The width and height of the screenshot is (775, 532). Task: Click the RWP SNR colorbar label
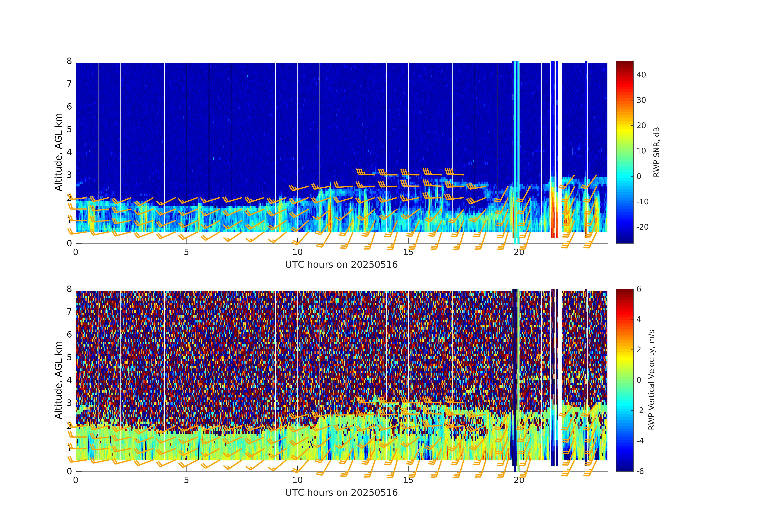pyautogui.click(x=656, y=152)
